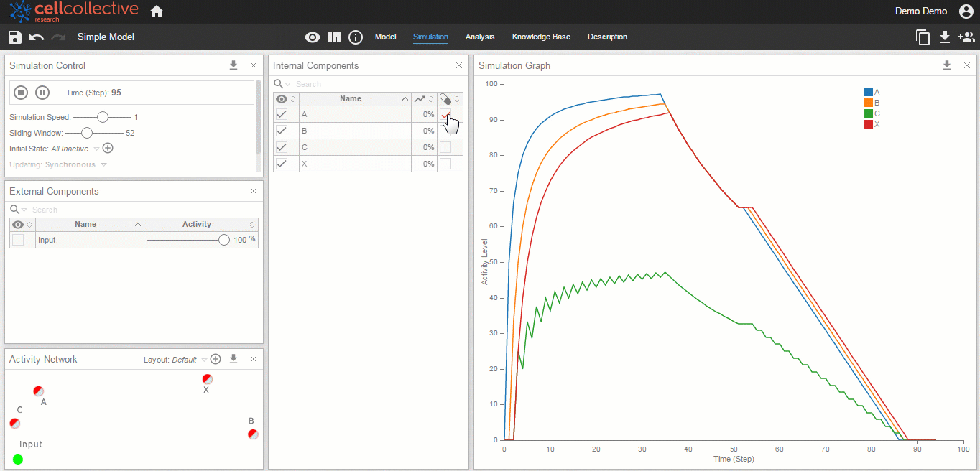Open the share with people icon
The image size is (980, 471).
[966, 37]
